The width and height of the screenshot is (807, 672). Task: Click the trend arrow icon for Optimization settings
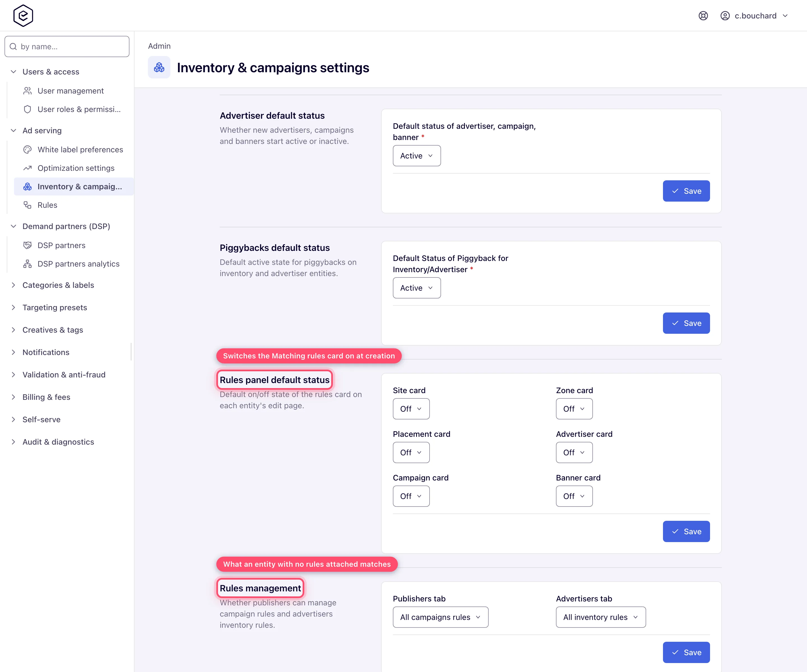pos(27,168)
